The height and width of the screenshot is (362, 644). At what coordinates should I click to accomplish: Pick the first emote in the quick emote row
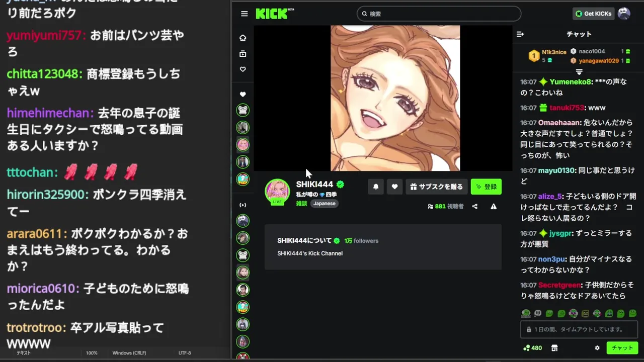(x=526, y=313)
